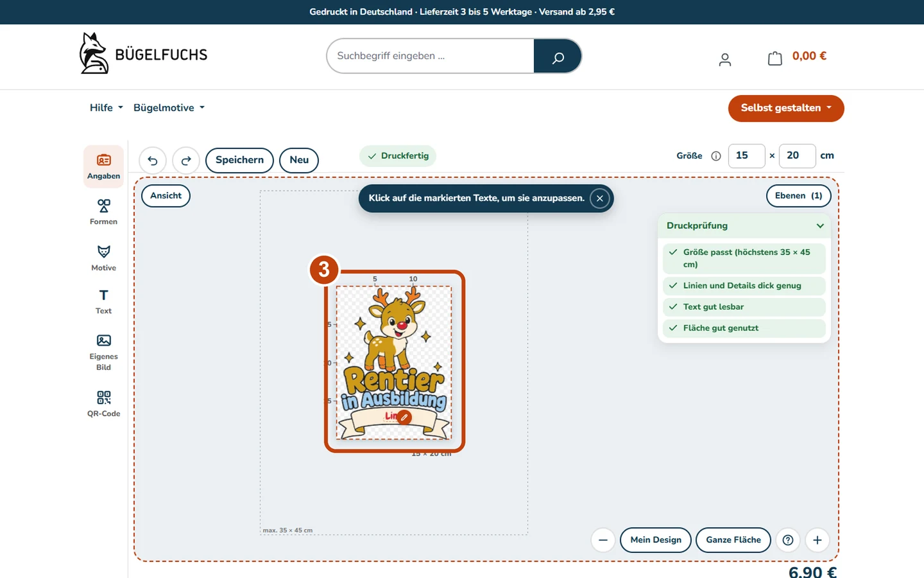Open the Formen shapes tool
The width and height of the screenshot is (924, 578).
pos(103,212)
